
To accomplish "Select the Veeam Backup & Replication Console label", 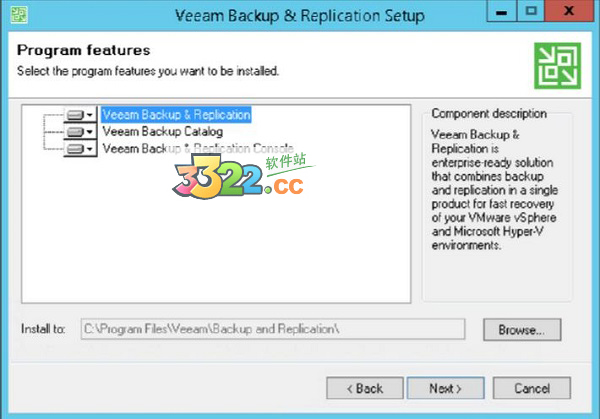I will [198, 148].
